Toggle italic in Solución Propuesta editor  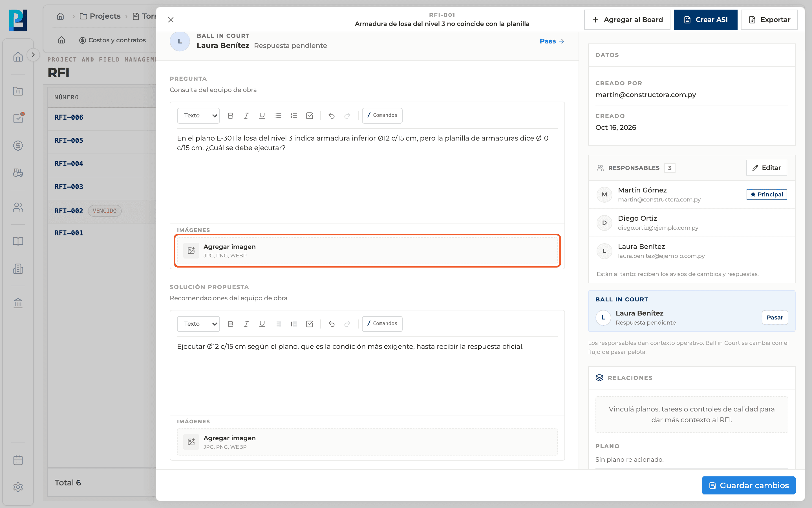(x=246, y=324)
